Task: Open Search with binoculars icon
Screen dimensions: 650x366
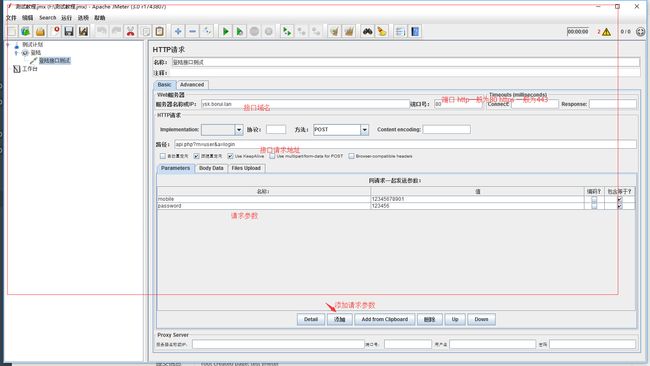Action: click(367, 32)
